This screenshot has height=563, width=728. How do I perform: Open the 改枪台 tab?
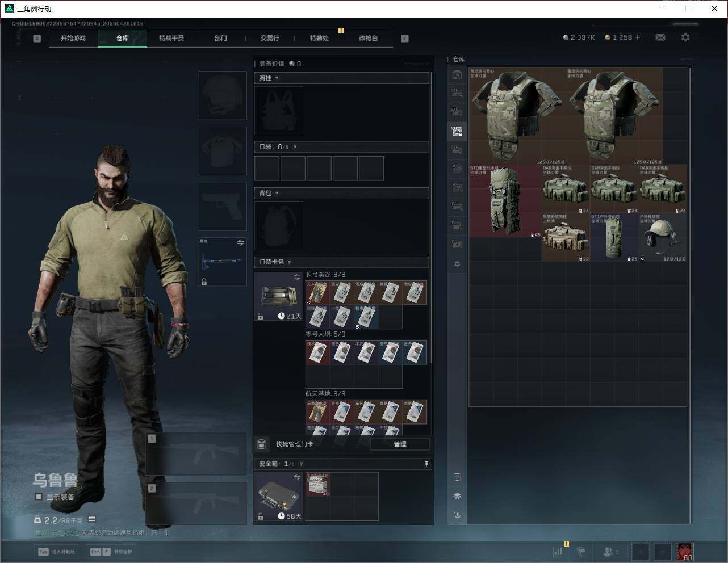(369, 38)
